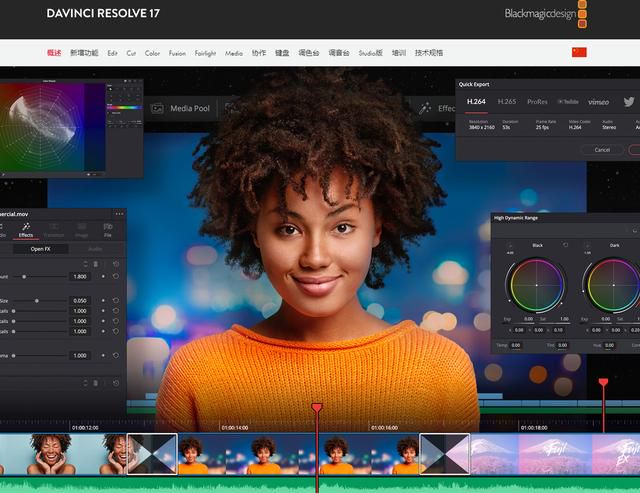Click the rainbow hue strip in the color warper panel
The image size is (640, 493).
pyautogui.click(x=124, y=108)
